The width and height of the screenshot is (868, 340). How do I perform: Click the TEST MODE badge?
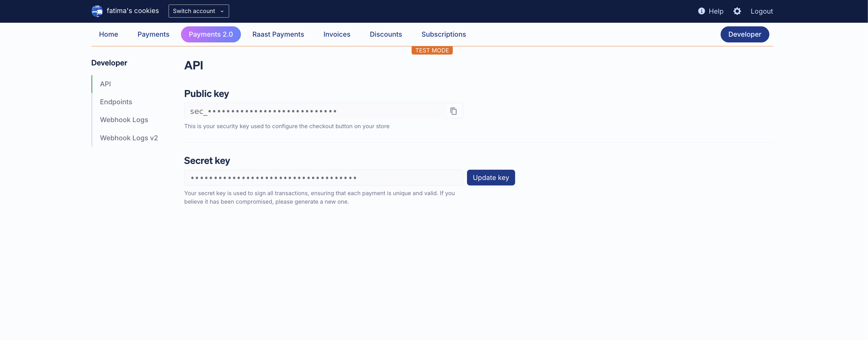pos(432,50)
